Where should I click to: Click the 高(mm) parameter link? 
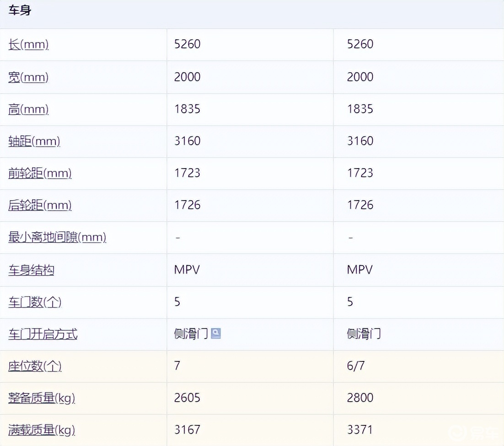[28, 109]
